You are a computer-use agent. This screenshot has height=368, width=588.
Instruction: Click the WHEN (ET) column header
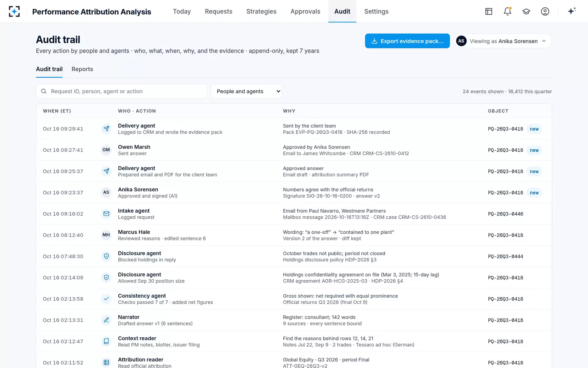click(x=57, y=111)
